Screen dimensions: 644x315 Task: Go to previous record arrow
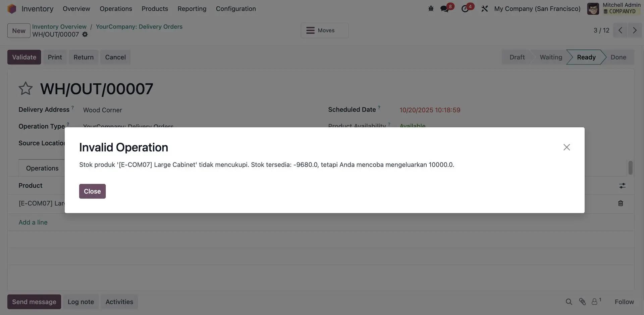tap(620, 30)
